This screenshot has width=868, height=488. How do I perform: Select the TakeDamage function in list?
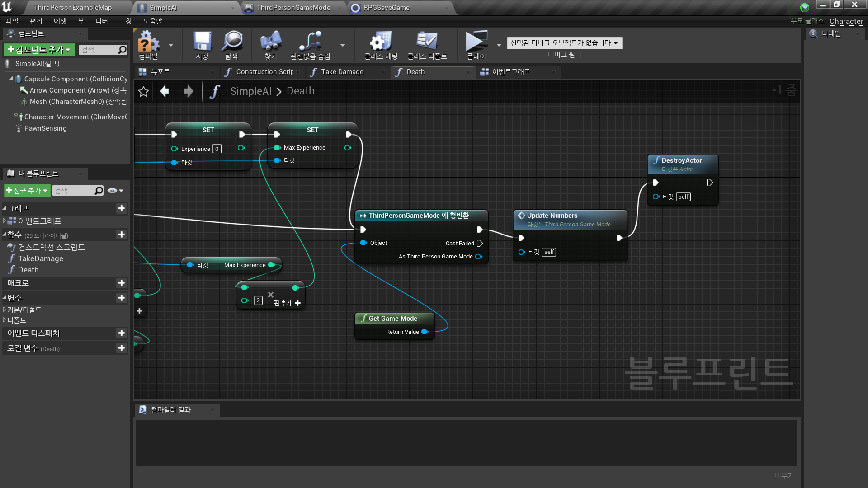pos(40,258)
